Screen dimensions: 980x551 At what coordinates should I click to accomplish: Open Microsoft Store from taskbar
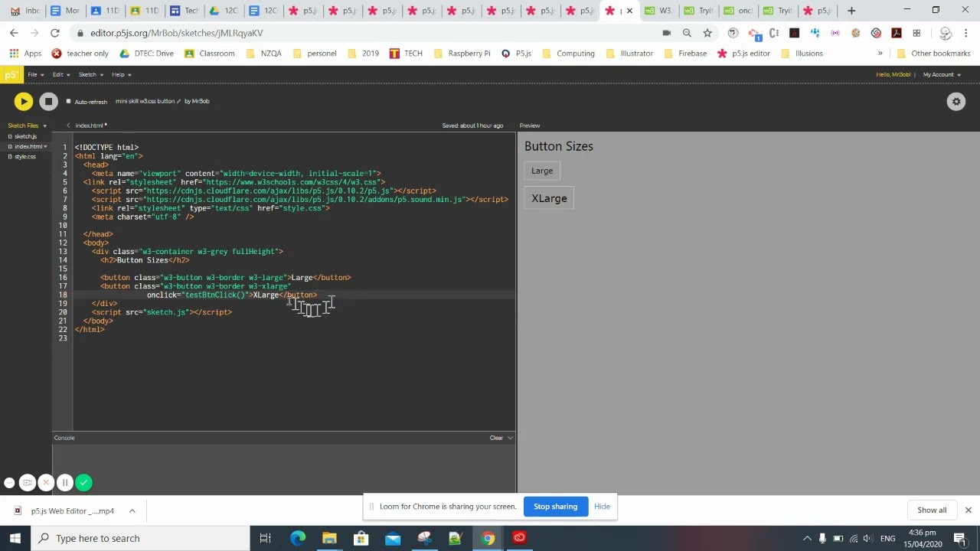[x=361, y=538]
